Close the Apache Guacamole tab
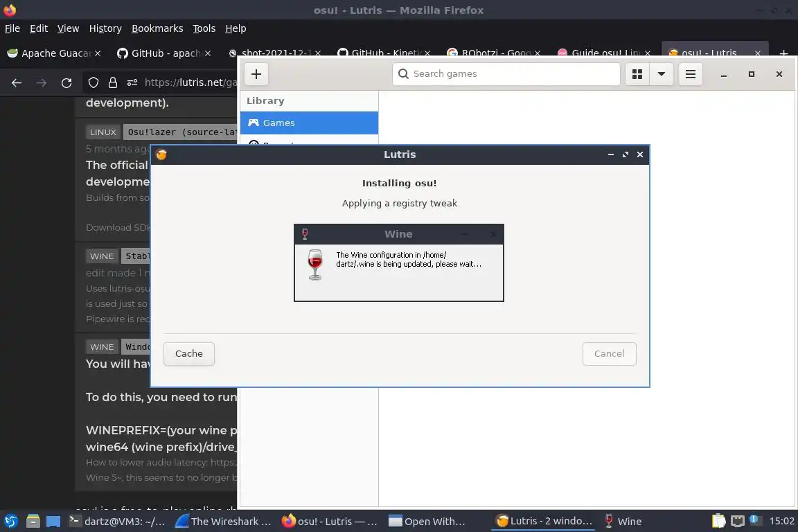Viewport: 798px width, 532px height. click(98, 53)
